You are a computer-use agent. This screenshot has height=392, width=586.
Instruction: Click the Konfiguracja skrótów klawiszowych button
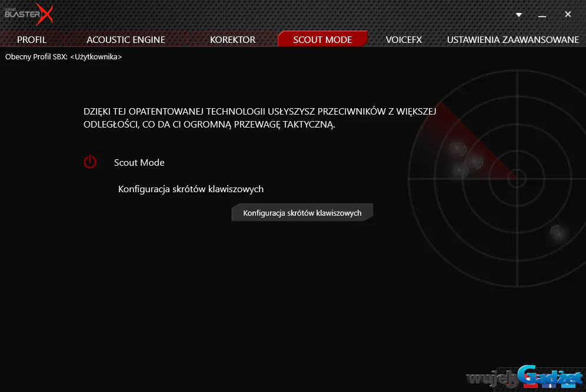302,213
